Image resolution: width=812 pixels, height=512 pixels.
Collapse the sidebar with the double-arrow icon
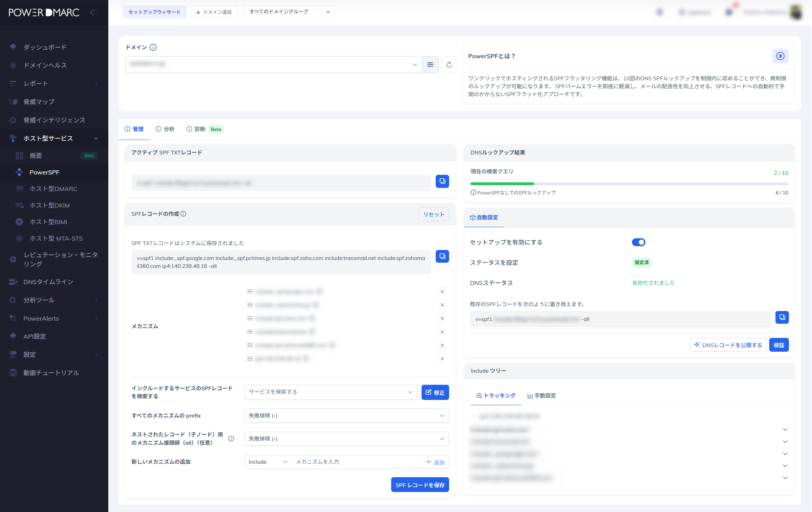93,13
